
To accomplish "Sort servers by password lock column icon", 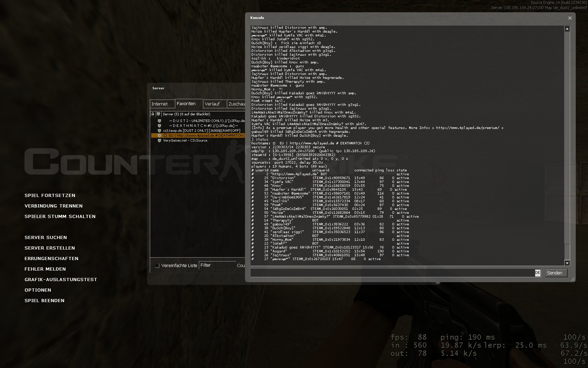I will point(153,114).
